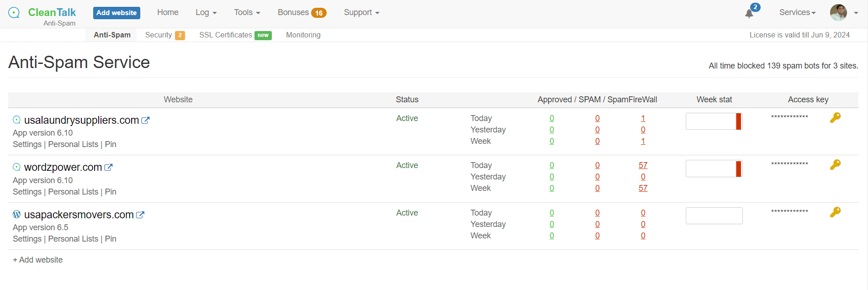Image resolution: width=868 pixels, height=290 pixels.
Task: Click masked access key for usalaundrysuppliers.com
Action: click(789, 117)
